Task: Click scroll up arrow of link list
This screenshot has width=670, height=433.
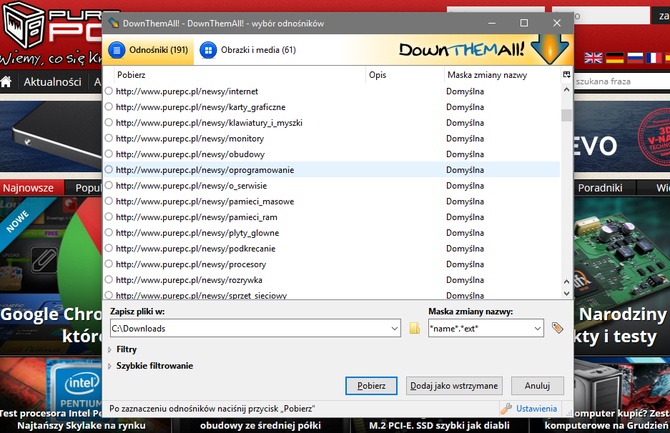Action: [x=567, y=90]
